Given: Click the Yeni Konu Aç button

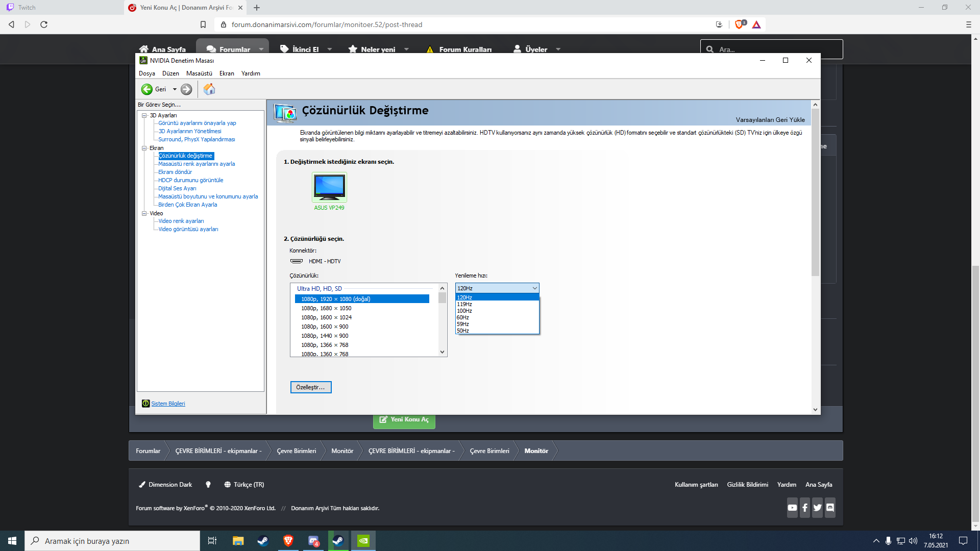Looking at the screenshot, I should [404, 420].
